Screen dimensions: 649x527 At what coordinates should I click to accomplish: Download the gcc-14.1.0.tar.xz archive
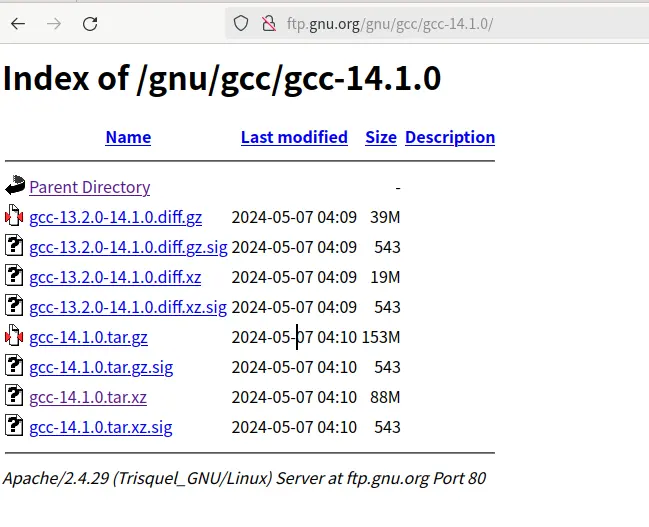(x=88, y=397)
